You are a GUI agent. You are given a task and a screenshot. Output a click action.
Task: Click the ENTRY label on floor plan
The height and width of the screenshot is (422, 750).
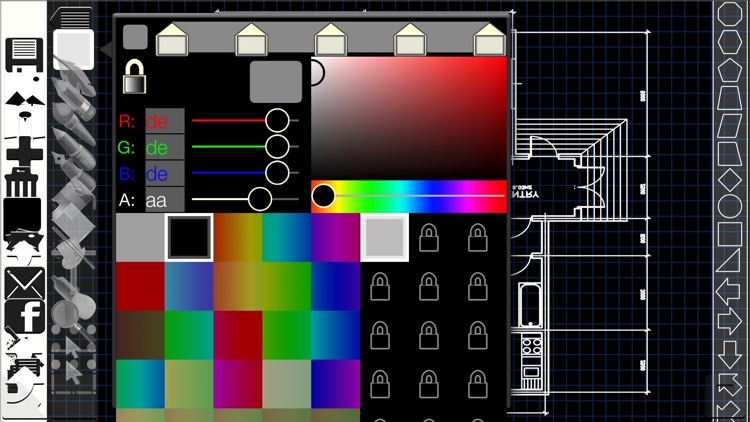525,195
